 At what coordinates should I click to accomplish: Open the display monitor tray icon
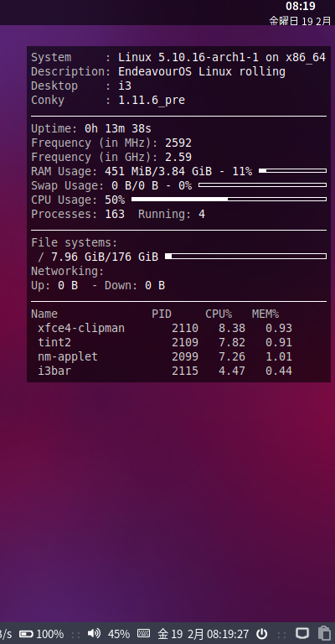pos(302,634)
